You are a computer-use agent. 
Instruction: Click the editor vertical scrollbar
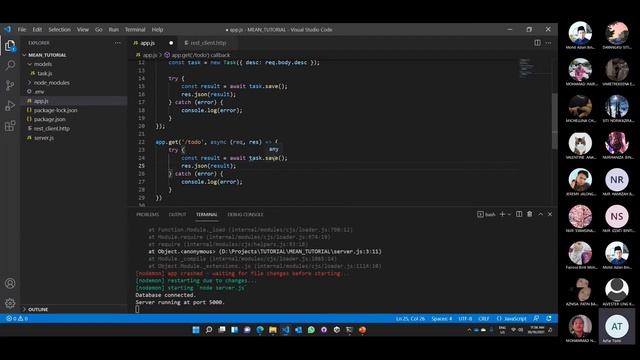pos(554,121)
